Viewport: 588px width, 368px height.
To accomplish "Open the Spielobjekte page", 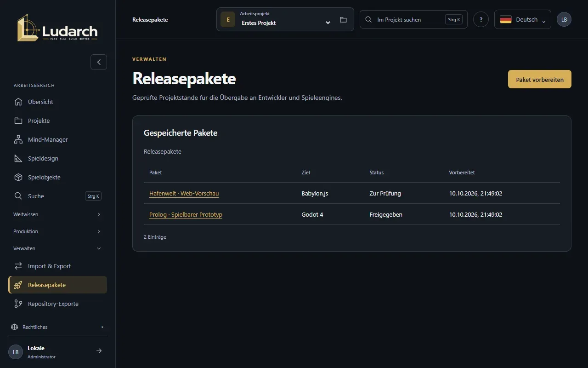I will 57,177.
